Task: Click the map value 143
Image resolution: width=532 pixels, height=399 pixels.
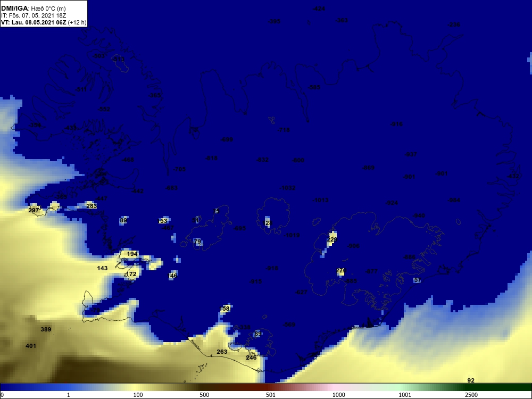Action: click(x=103, y=268)
